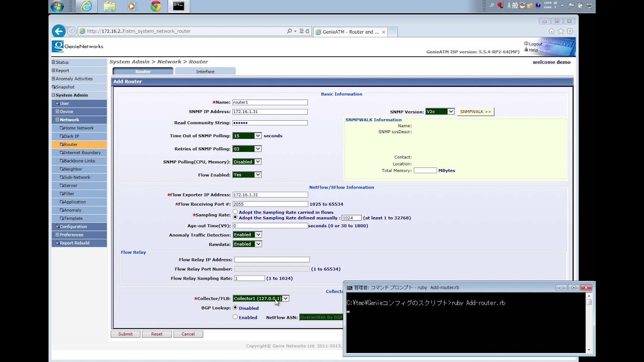Open Dark IP in sidebar

pyautogui.click(x=79, y=136)
